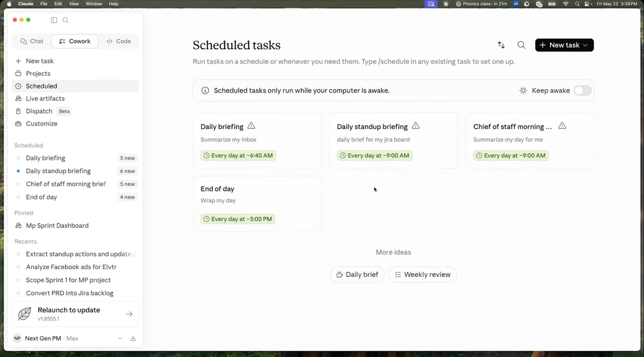Open Scheduled in the sidebar
Image resolution: width=644 pixels, height=357 pixels.
pyautogui.click(x=75, y=86)
